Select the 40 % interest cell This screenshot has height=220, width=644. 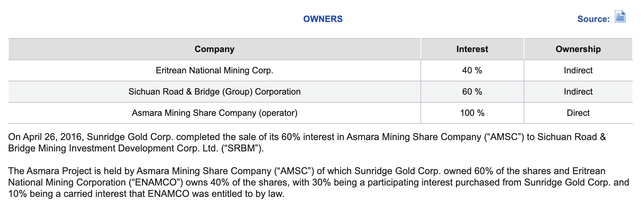472,70
